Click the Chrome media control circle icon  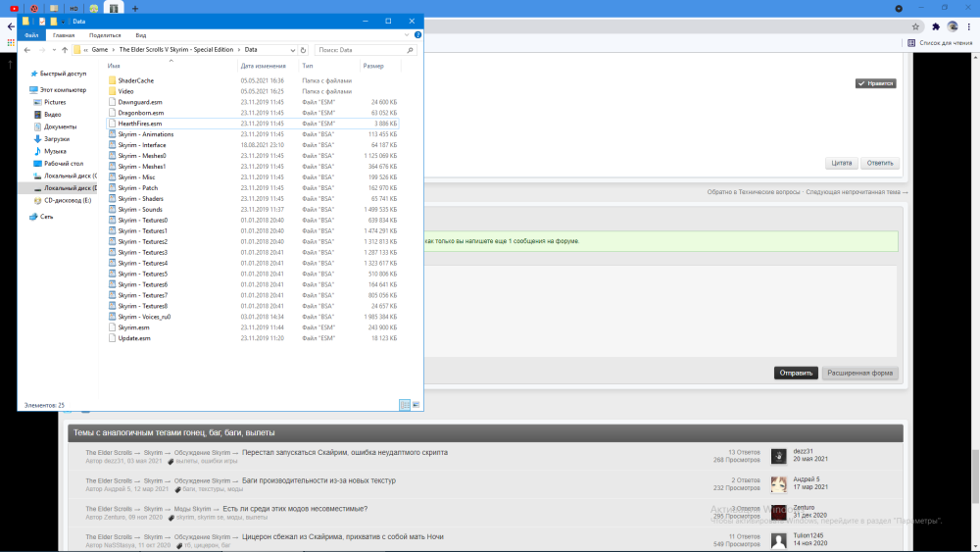click(899, 8)
